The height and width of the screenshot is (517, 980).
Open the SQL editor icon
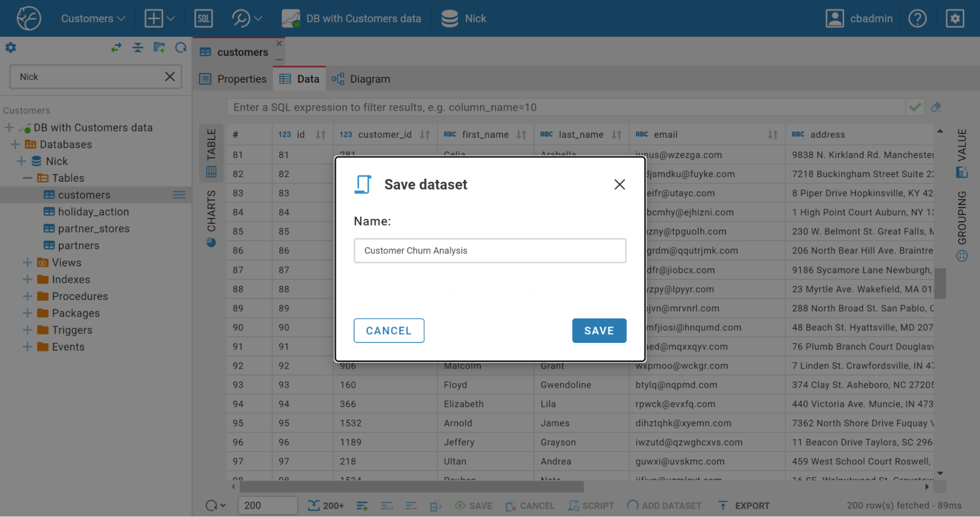[x=203, y=19]
